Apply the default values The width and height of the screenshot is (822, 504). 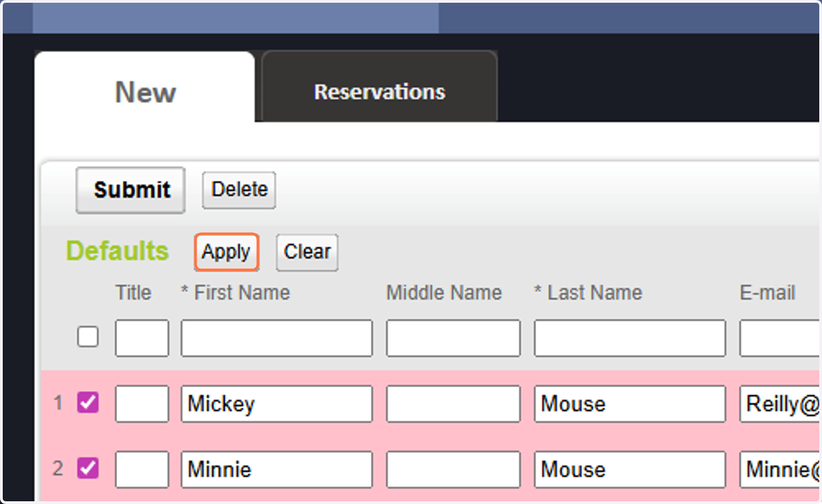click(226, 252)
